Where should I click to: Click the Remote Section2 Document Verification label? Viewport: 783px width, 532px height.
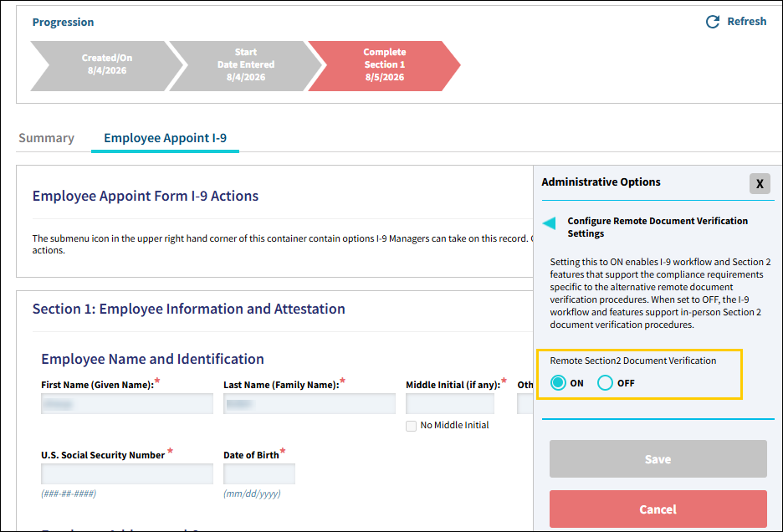633,361
